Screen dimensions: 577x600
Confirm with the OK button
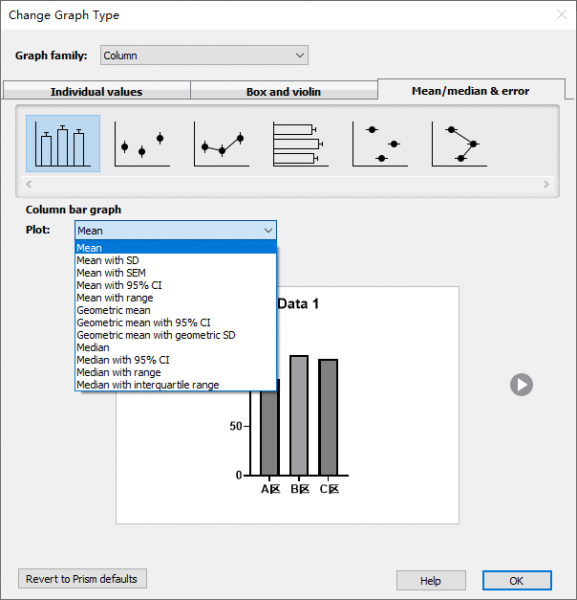pyautogui.click(x=517, y=580)
